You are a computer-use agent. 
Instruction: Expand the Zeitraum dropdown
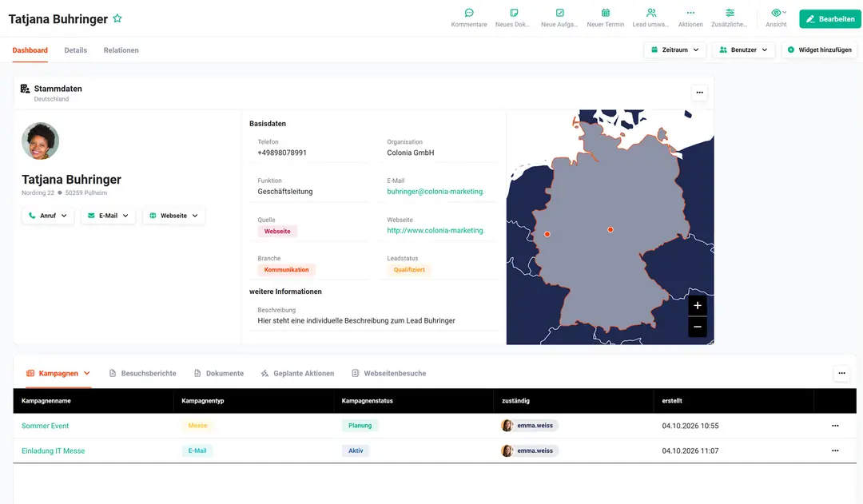[674, 50]
